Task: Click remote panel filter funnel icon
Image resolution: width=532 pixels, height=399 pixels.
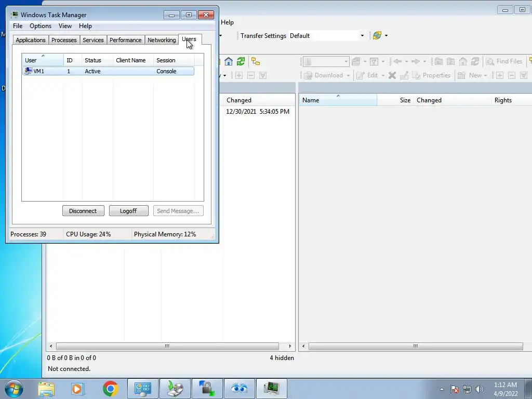Action: point(374,61)
